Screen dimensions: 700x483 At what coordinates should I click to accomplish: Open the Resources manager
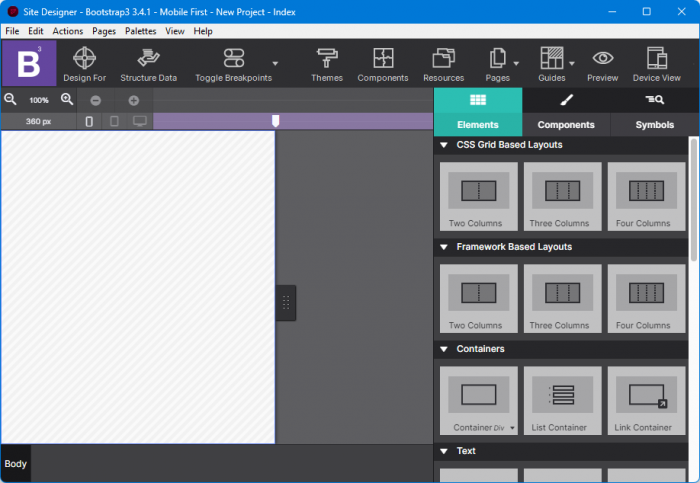tap(443, 63)
